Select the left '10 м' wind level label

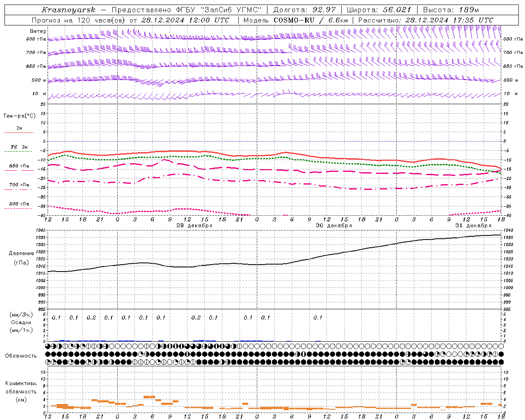point(39,94)
